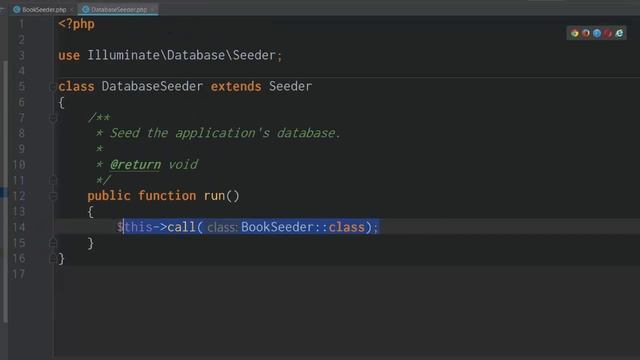Click '$this' on line 14
Viewport: 640px width, 360px height.
click(x=135, y=227)
